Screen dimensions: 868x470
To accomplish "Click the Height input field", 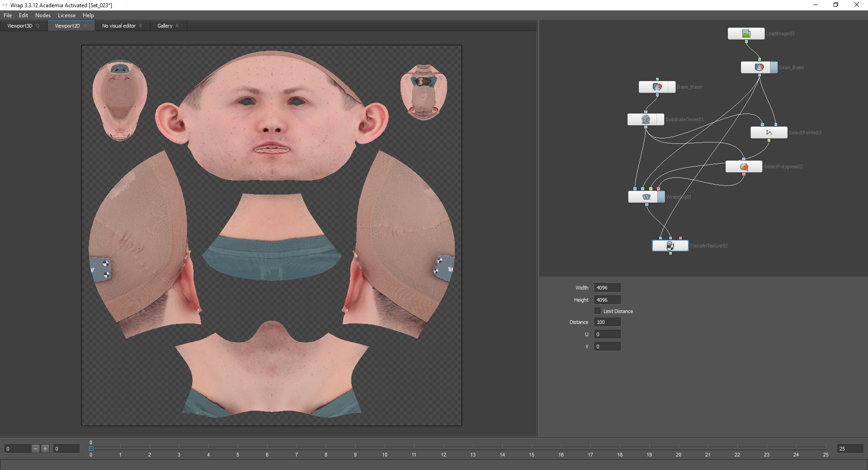I will (x=607, y=300).
